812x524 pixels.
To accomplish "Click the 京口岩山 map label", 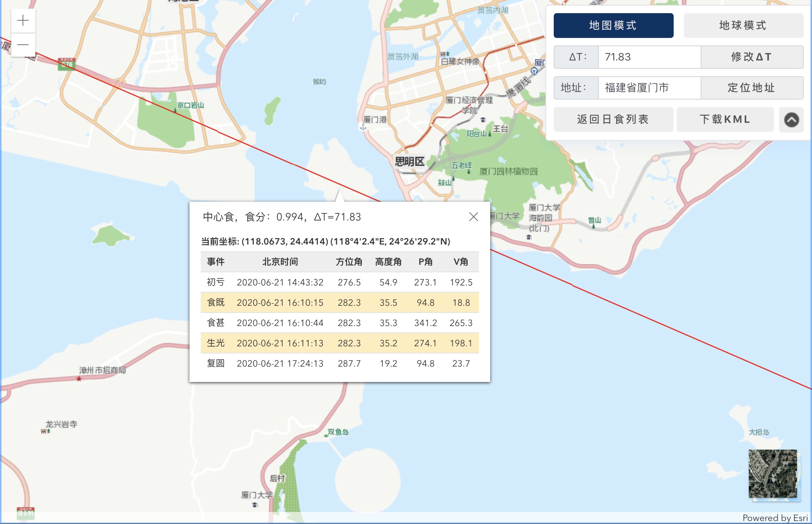I will 191,105.
